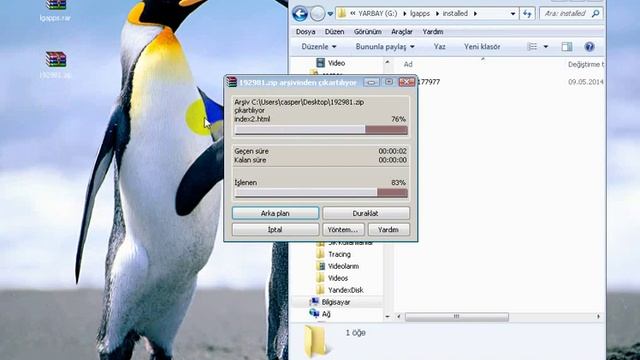Open Explorer help question mark icon
Screen dimensions: 640x360
coord(589,47)
